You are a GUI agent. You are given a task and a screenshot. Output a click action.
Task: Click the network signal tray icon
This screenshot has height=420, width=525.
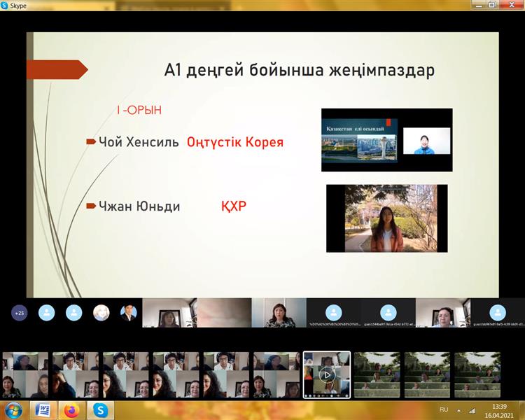472,409
